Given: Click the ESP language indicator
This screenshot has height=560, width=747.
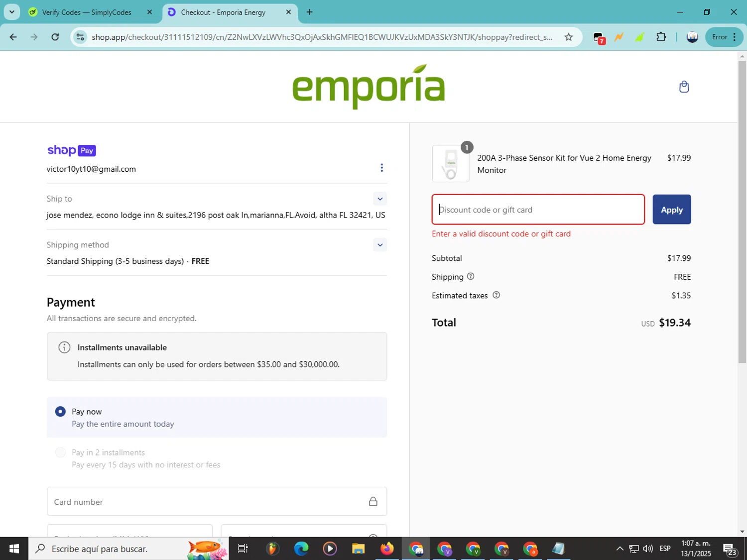Looking at the screenshot, I should click(665, 549).
